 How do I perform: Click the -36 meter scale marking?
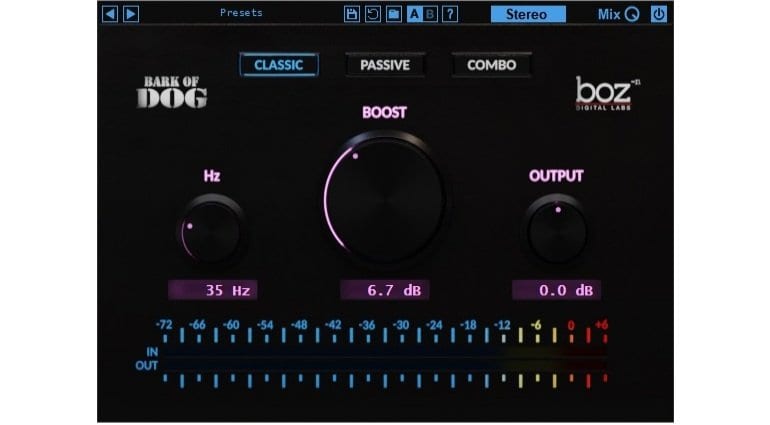(x=366, y=325)
